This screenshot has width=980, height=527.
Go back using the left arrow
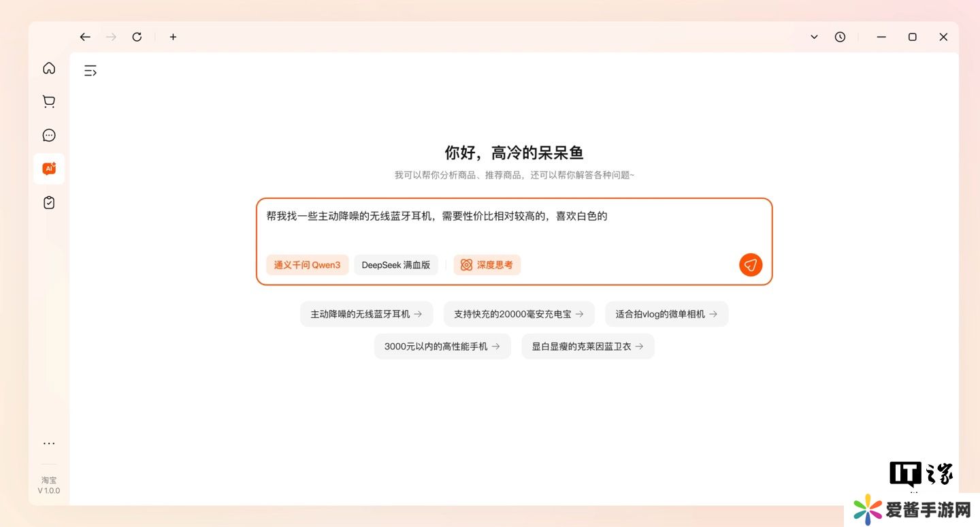[85, 37]
